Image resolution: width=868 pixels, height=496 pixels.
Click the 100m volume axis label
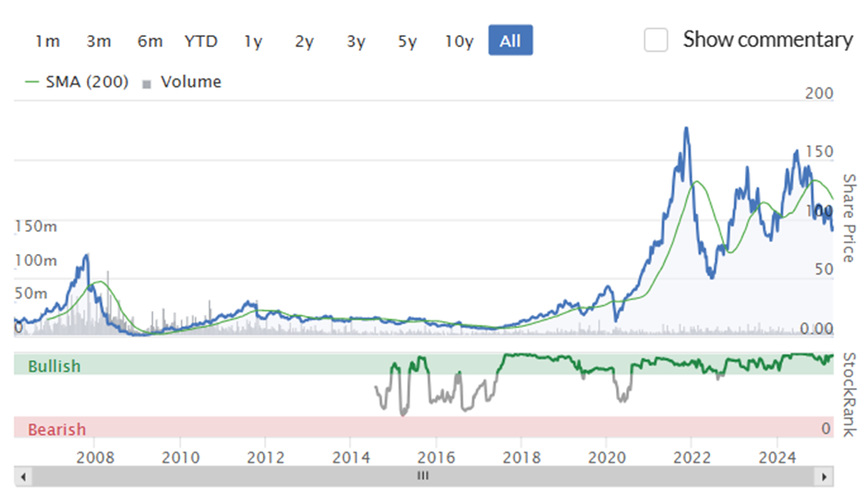(x=36, y=260)
